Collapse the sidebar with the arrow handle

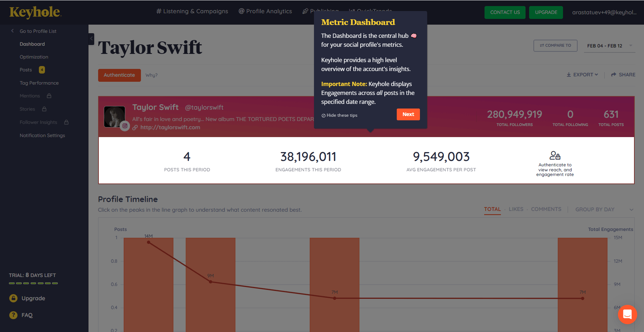coord(91,39)
